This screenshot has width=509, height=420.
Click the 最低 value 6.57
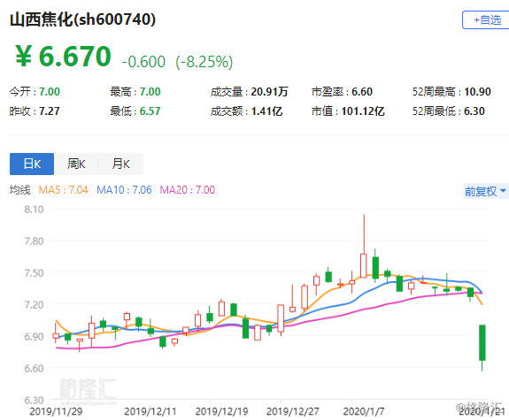click(150, 111)
